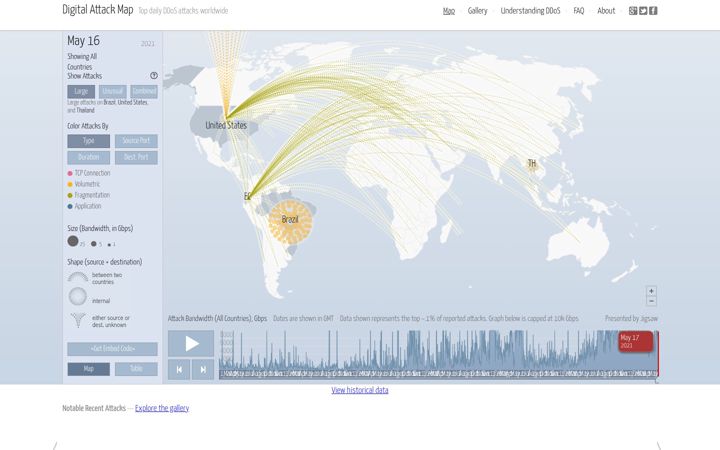Click the Application blue swatch
The height and width of the screenshot is (450, 720).
pyautogui.click(x=70, y=206)
